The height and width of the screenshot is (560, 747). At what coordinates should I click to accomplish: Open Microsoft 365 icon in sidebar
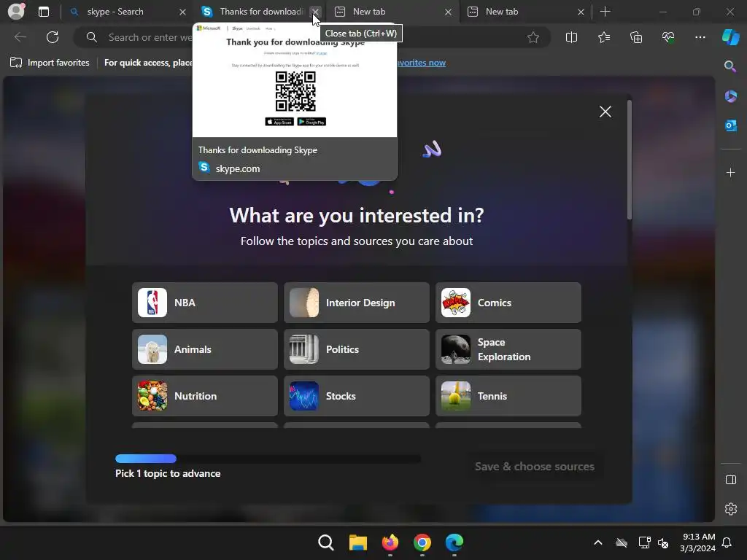click(730, 96)
